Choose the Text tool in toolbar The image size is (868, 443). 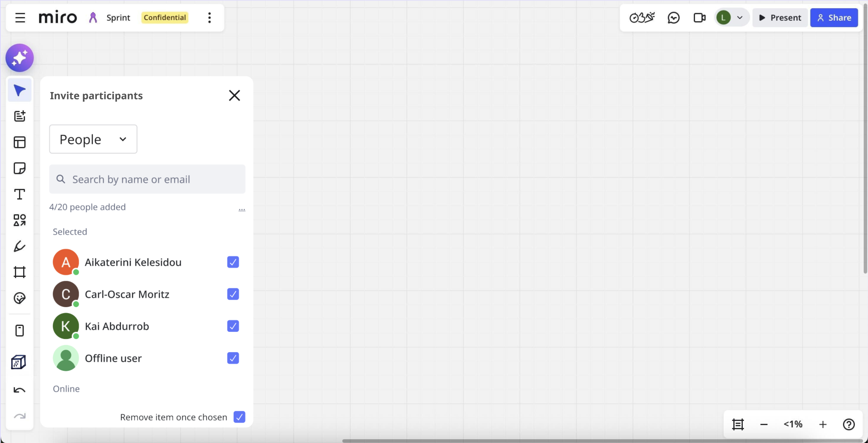tap(20, 194)
